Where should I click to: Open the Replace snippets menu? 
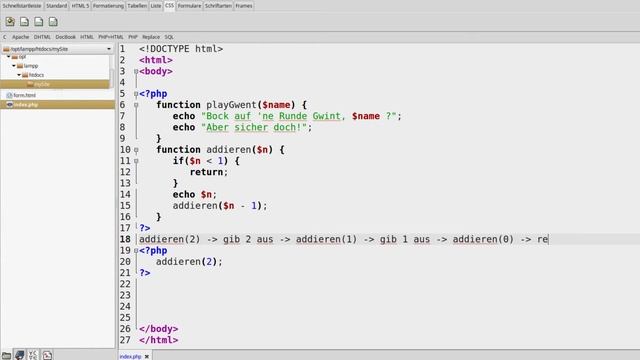(x=151, y=37)
